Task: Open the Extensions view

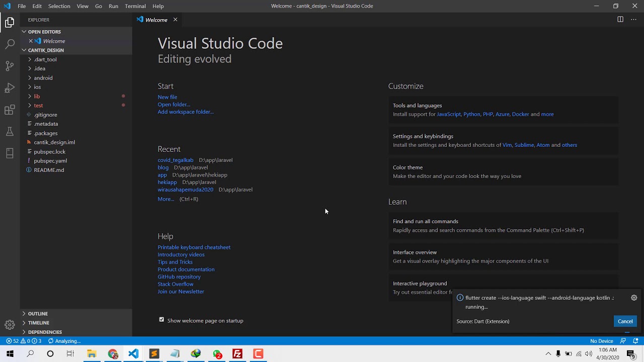Action: point(10,110)
